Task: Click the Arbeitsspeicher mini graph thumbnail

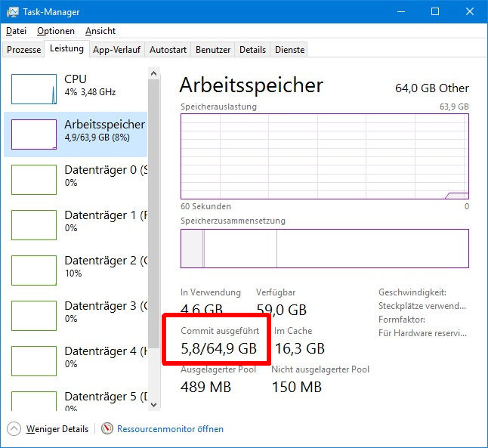Action: pyautogui.click(x=34, y=134)
